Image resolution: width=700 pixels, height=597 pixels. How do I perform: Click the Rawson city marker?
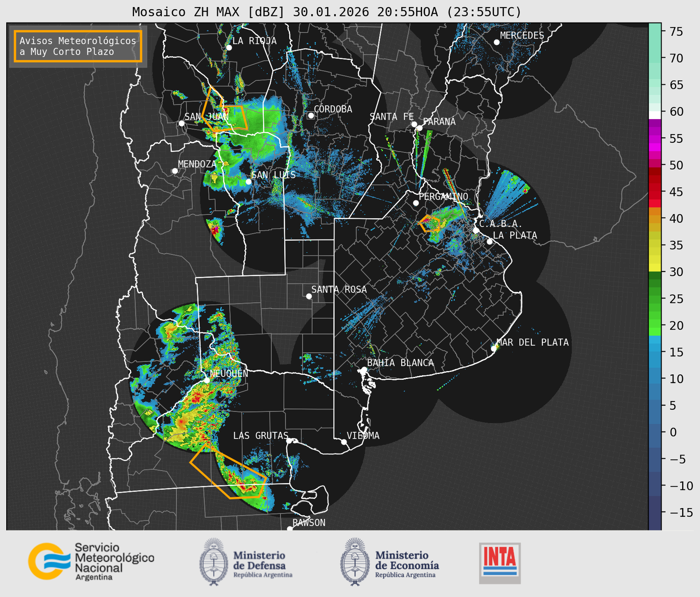[x=290, y=528]
